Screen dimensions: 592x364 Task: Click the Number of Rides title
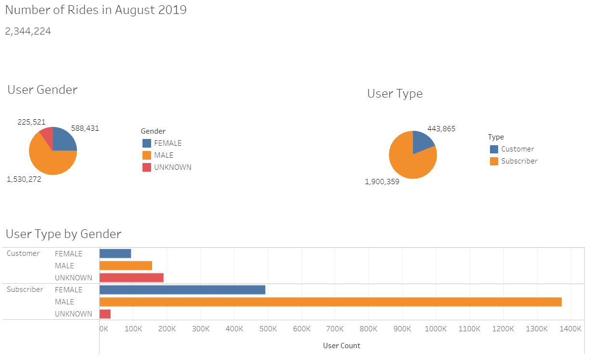pyautogui.click(x=95, y=10)
